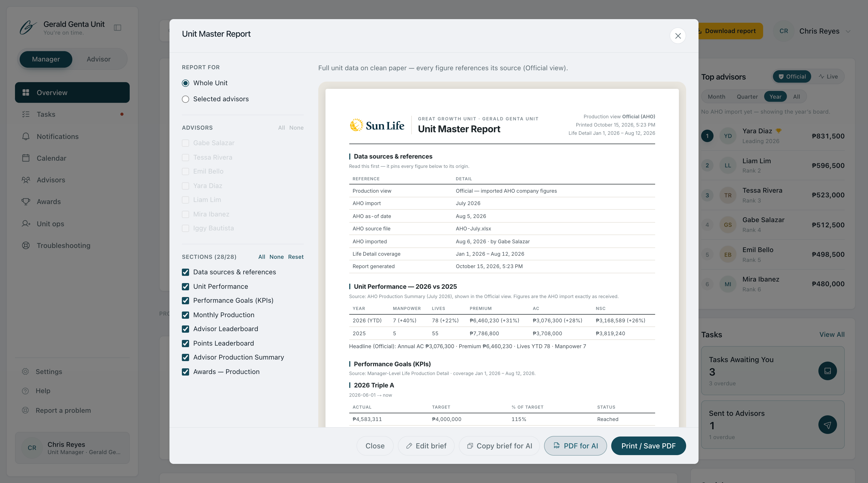Toggle the Awards — Production checkbox
The height and width of the screenshot is (483, 868).
[185, 372]
